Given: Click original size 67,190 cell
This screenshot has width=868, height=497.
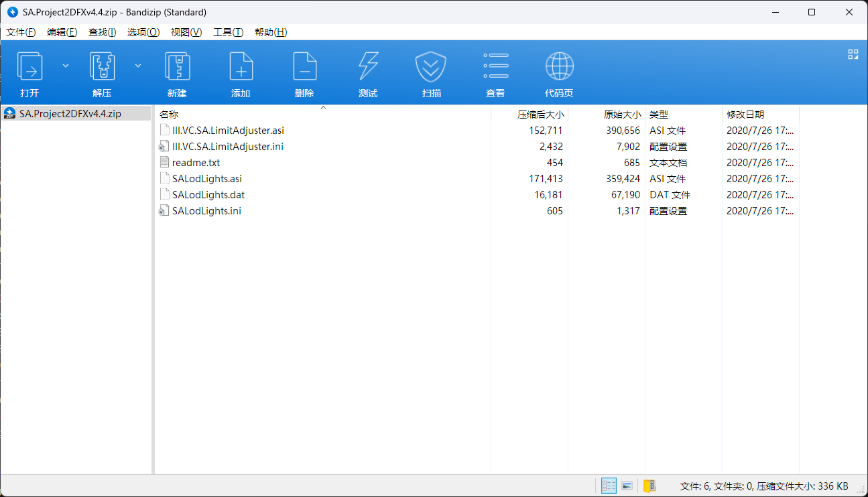Looking at the screenshot, I should pyautogui.click(x=623, y=195).
